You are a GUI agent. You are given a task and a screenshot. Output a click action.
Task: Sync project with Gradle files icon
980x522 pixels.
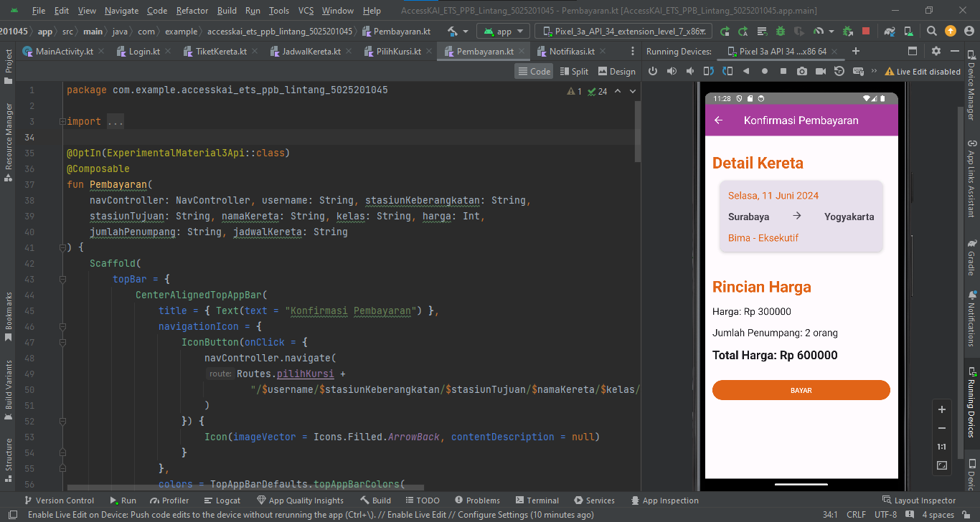[x=890, y=32]
